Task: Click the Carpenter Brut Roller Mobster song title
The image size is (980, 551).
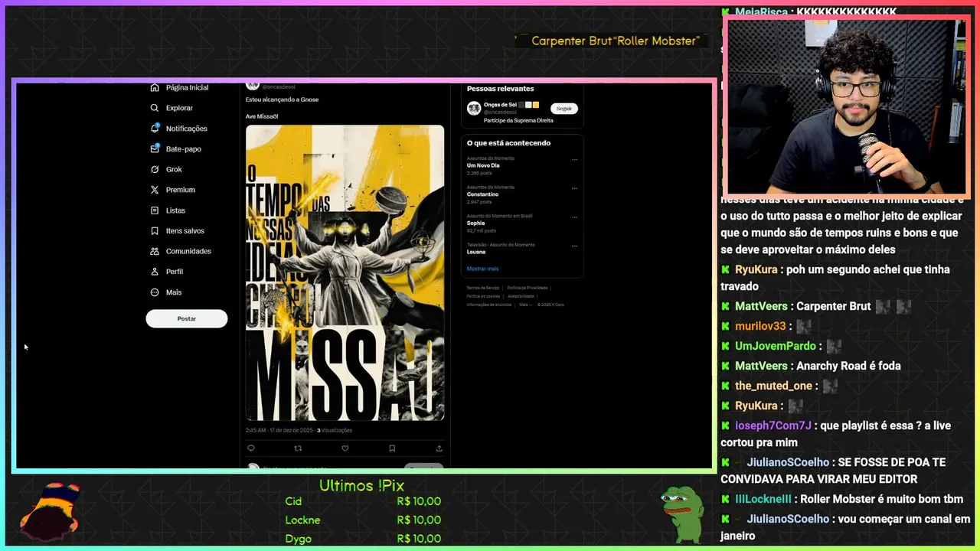Action: [616, 41]
